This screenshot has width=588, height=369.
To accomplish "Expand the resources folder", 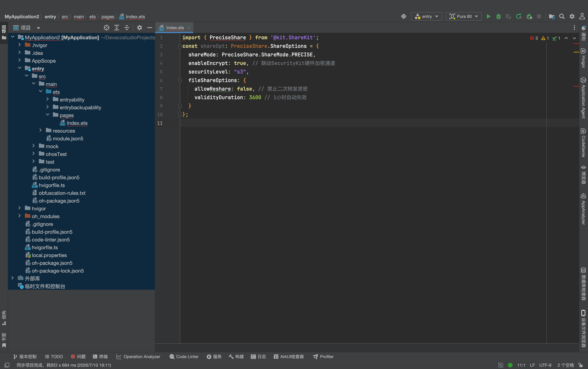I will pos(40,131).
